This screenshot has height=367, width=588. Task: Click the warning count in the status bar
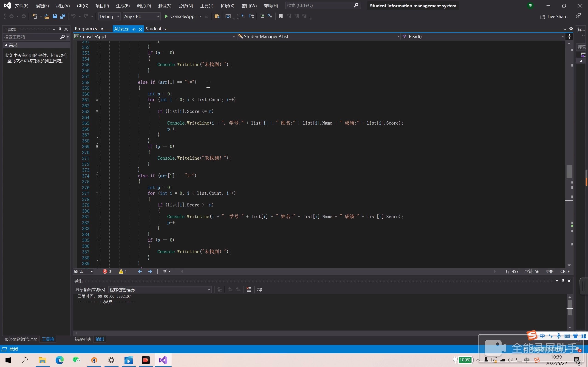(x=123, y=271)
